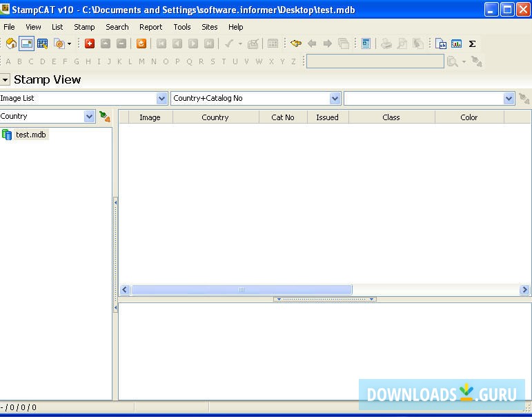The height and width of the screenshot is (417, 532).
Task: Click the report page icon beside the chart
Action: (x=442, y=43)
